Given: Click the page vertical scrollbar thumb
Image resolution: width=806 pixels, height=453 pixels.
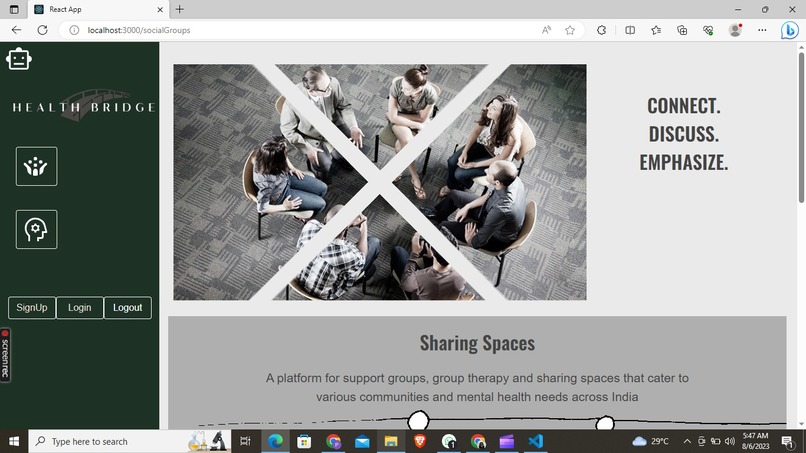Looking at the screenshot, I should (801, 128).
